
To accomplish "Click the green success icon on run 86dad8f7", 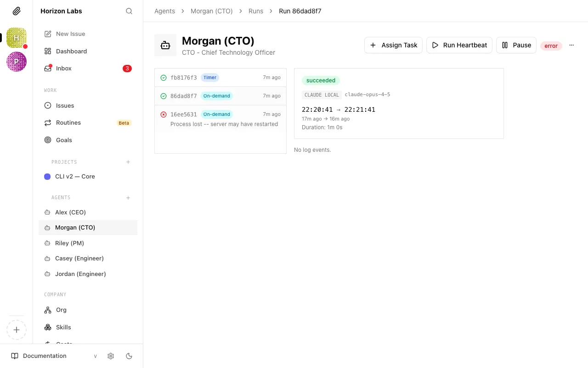I will coord(164,96).
